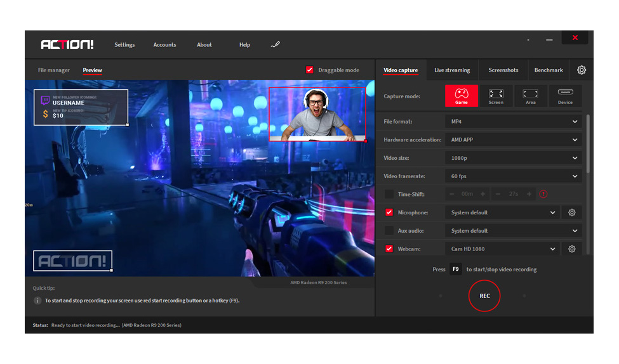Click the Time-Shift red info icon
619x364 pixels.
(543, 194)
